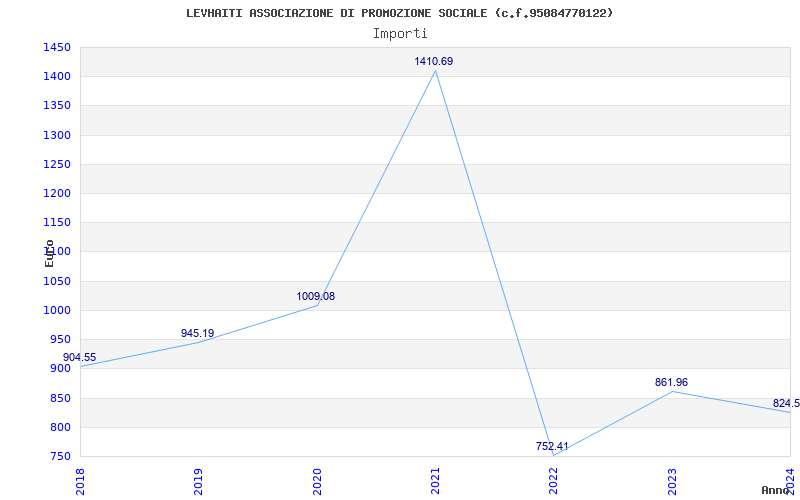Click the 945.19 data label
This screenshot has height=500, width=800.
coord(197,333)
